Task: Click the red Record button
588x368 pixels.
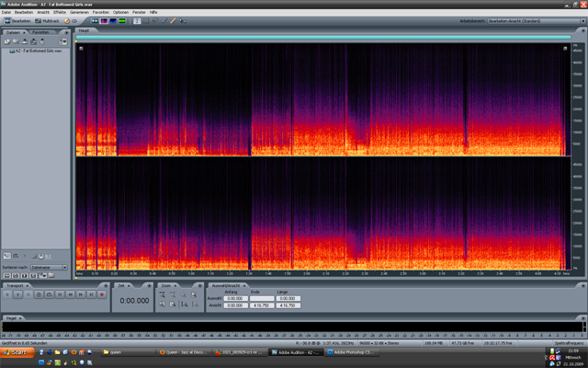Action: 102,294
